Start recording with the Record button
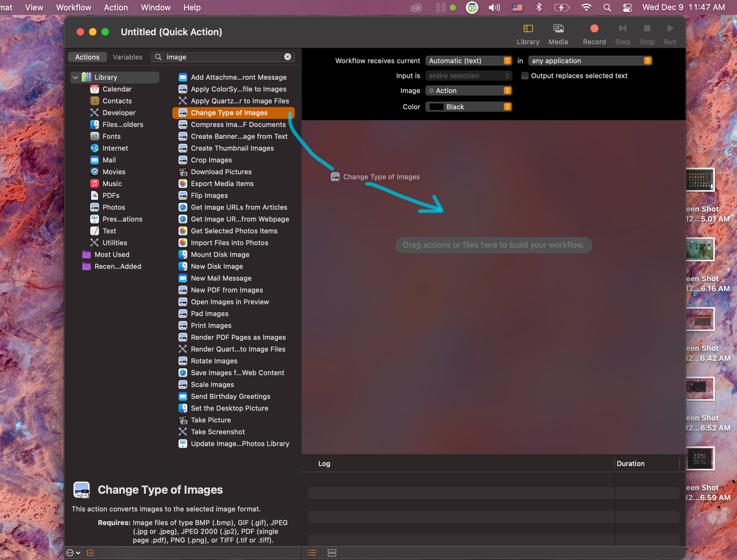The width and height of the screenshot is (737, 560). [x=594, y=29]
